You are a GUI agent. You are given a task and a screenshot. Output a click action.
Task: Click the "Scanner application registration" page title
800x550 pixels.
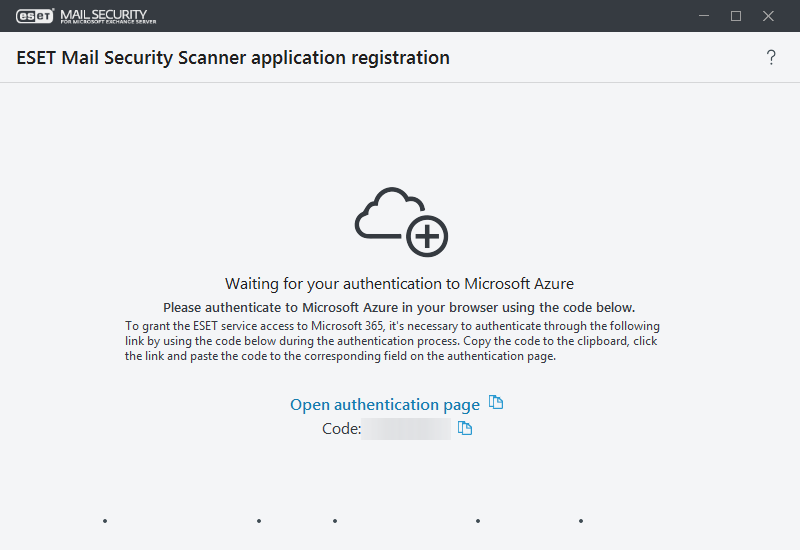click(233, 58)
